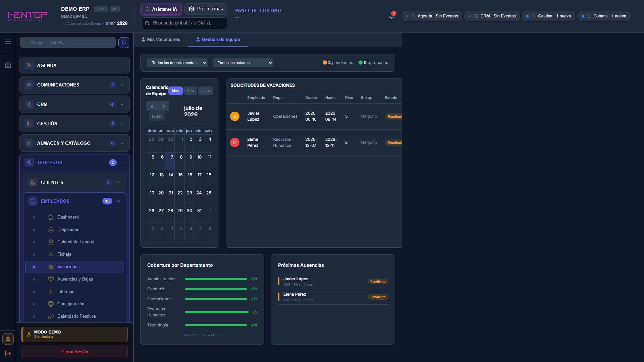Click the demo mode flask icon in left rail
The image size is (644, 362).
point(8,339)
